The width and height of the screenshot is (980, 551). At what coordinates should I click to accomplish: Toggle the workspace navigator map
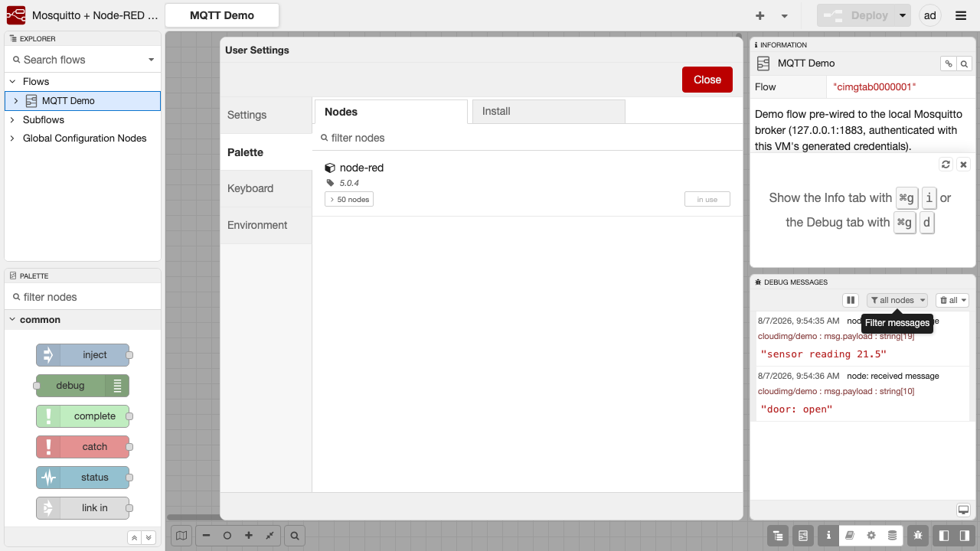point(181,536)
